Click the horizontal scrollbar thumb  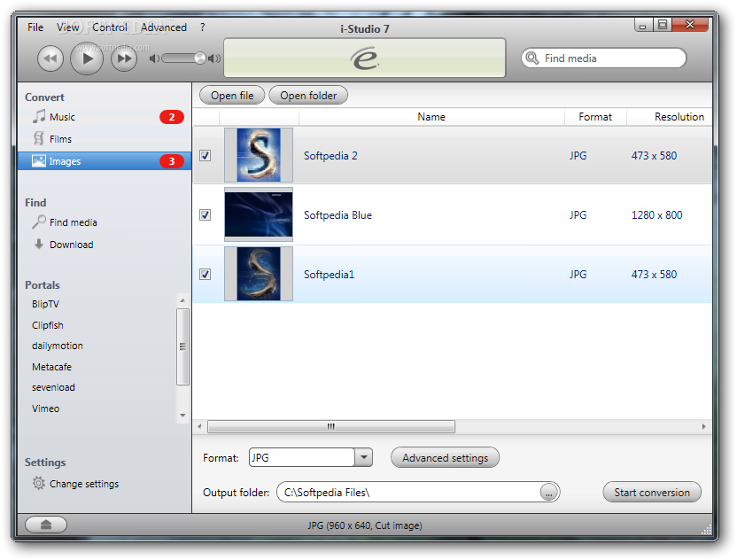tap(331, 426)
